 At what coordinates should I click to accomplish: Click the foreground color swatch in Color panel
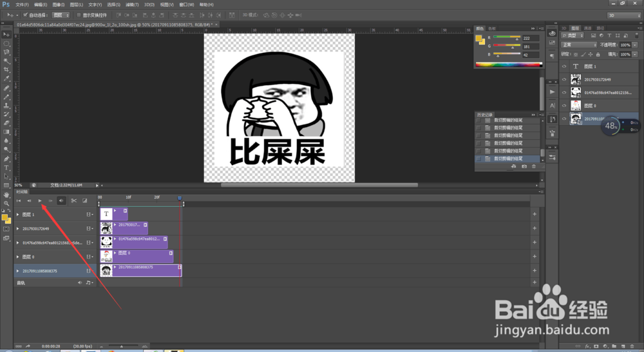tap(478, 38)
